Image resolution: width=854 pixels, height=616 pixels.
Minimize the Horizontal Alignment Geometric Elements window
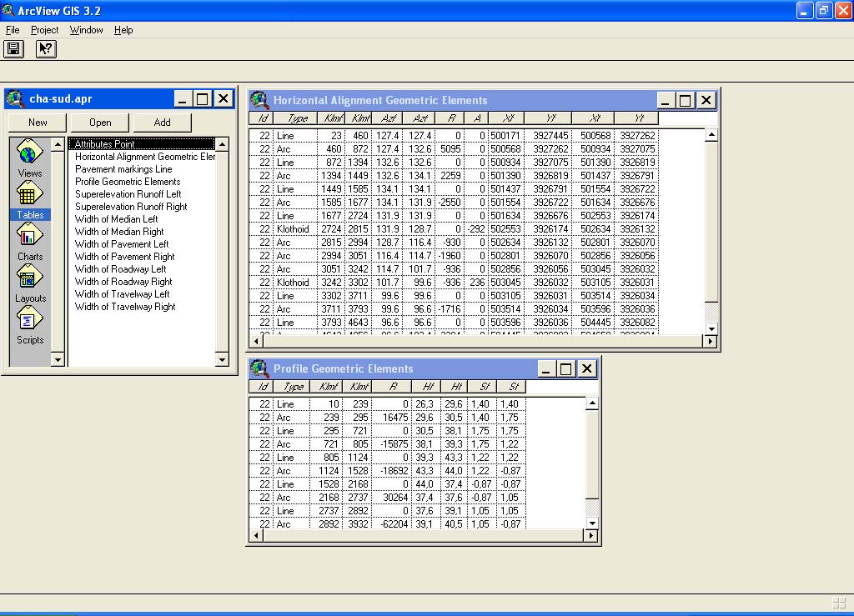click(x=665, y=101)
